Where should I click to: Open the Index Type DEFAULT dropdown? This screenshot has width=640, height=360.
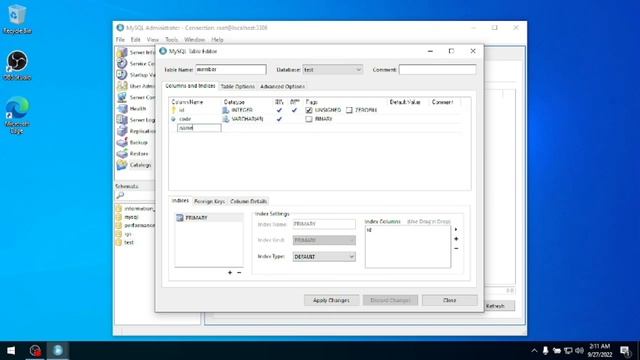324,257
